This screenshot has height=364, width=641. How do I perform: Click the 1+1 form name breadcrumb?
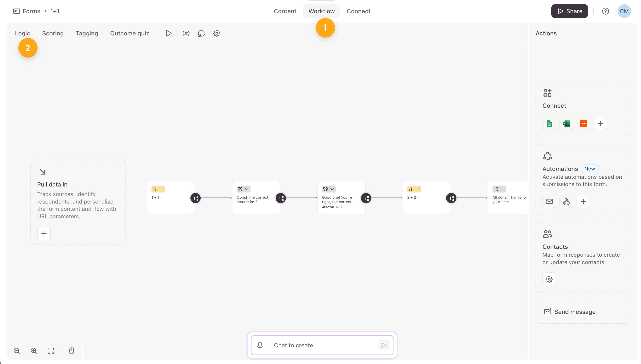tap(54, 11)
